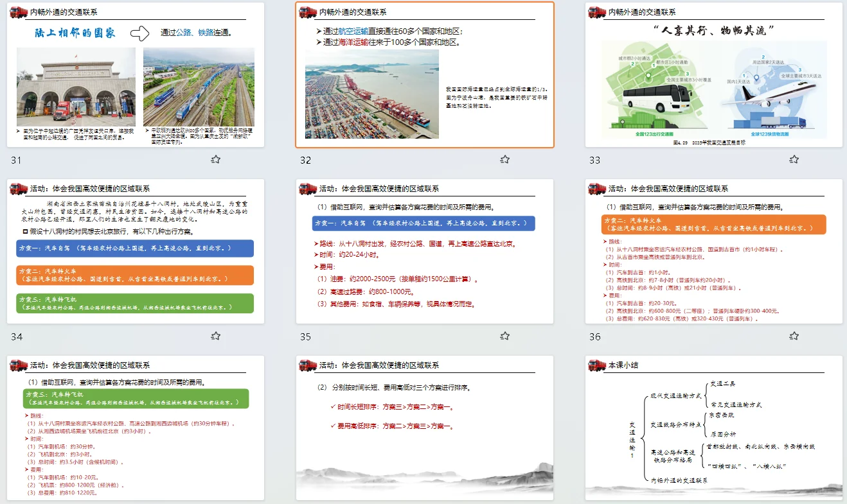Click the transition star icon under slide 34
The width and height of the screenshot is (847, 504).
[216, 336]
